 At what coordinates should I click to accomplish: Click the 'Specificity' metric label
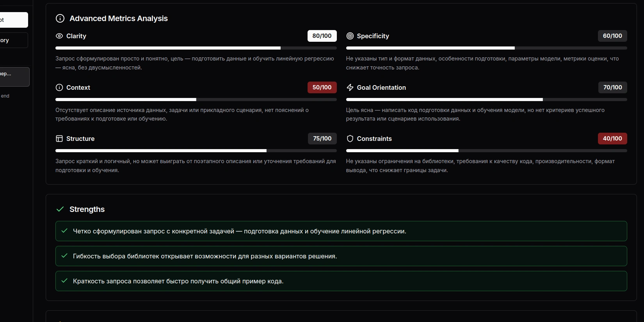tap(373, 36)
